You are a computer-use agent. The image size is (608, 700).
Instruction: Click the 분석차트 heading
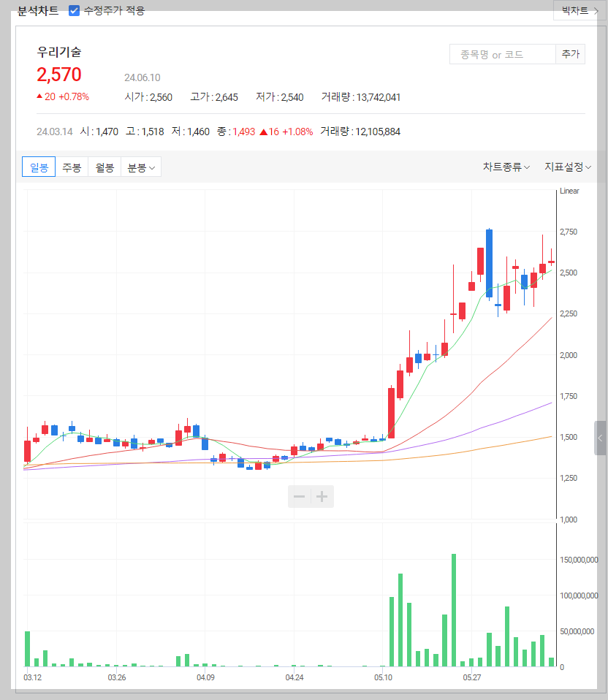(x=38, y=11)
